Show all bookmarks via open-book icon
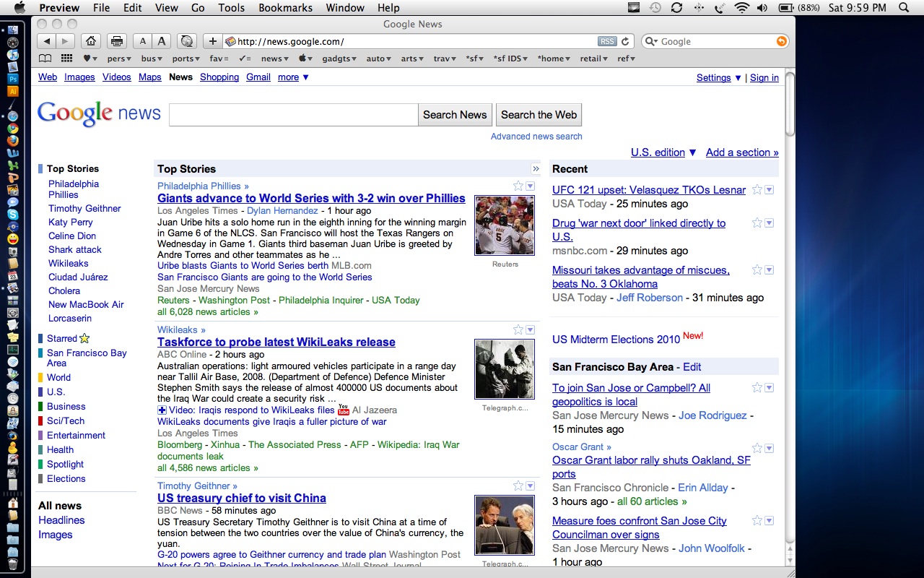924x578 pixels. pyautogui.click(x=45, y=59)
